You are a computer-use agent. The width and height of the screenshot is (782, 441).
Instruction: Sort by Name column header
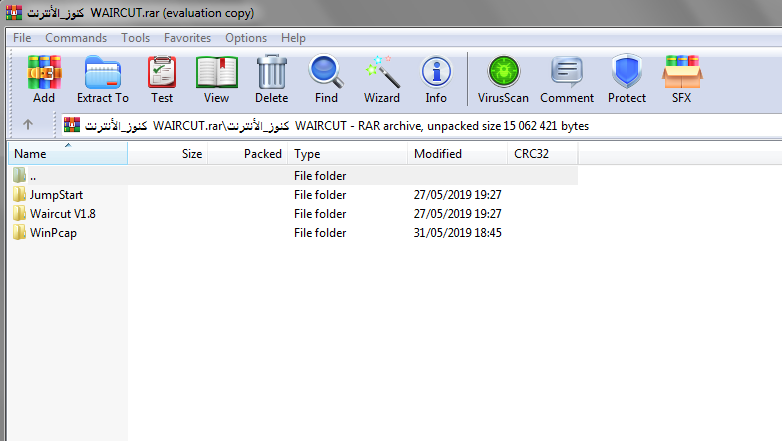(68, 154)
